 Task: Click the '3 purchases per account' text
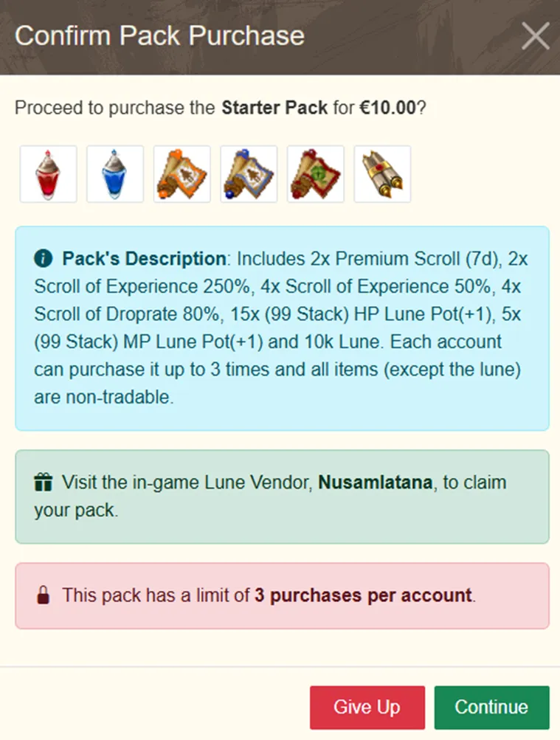click(x=363, y=595)
